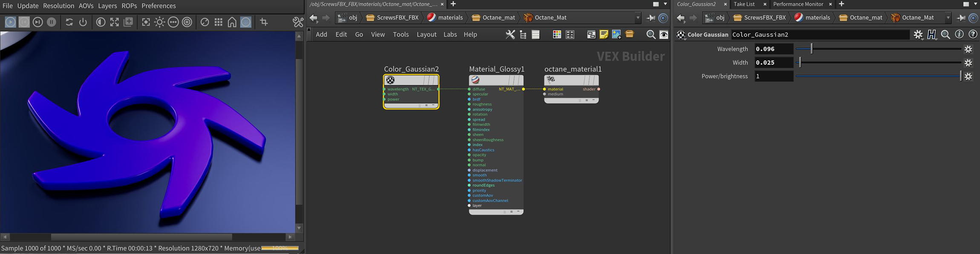Open the AOVs menu
The width and height of the screenshot is (980, 254).
tap(86, 6)
